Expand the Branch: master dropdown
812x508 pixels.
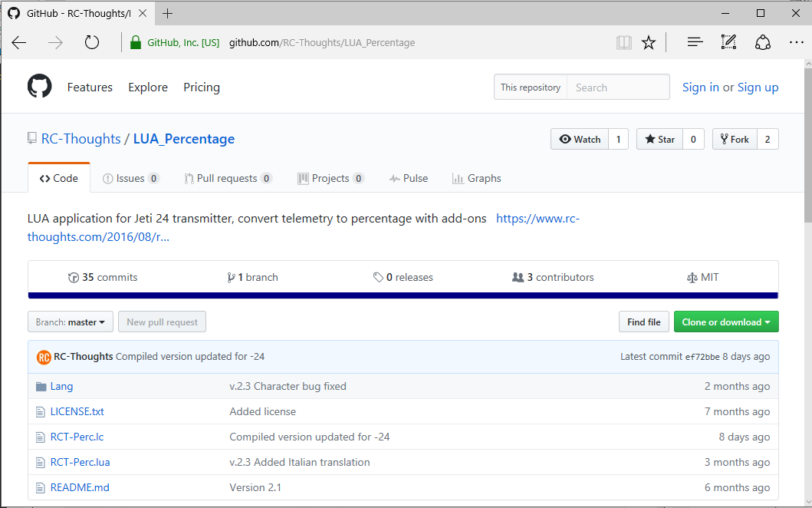pos(71,322)
